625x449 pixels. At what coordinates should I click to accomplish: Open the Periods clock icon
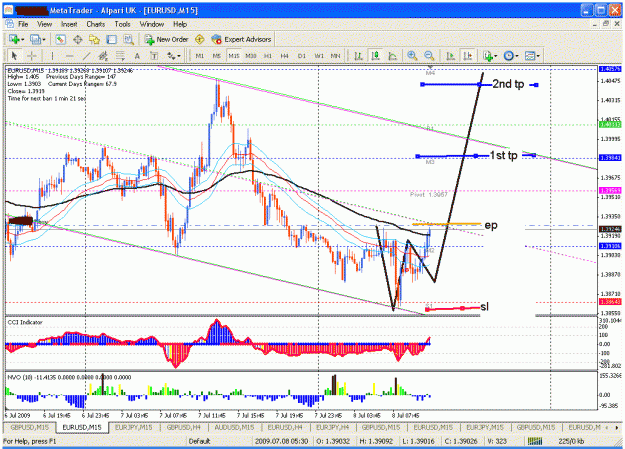pos(509,56)
